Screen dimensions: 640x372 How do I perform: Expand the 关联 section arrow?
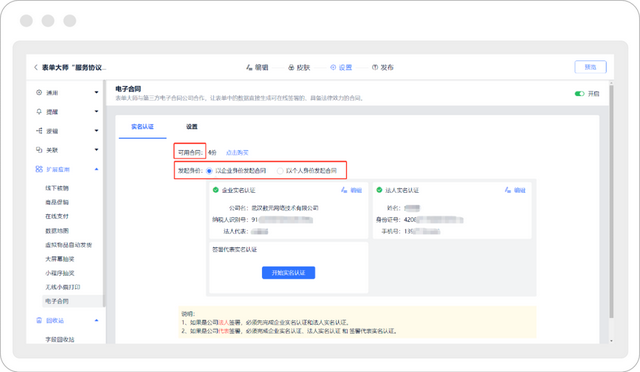[96, 150]
